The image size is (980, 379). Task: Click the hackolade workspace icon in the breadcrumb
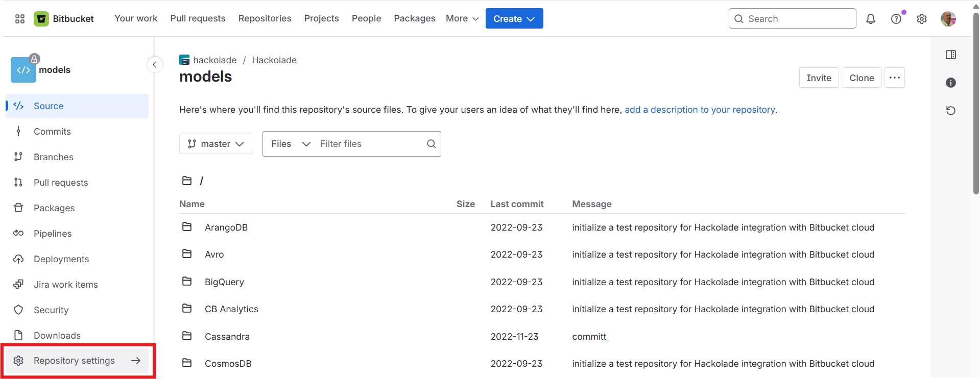coord(184,60)
